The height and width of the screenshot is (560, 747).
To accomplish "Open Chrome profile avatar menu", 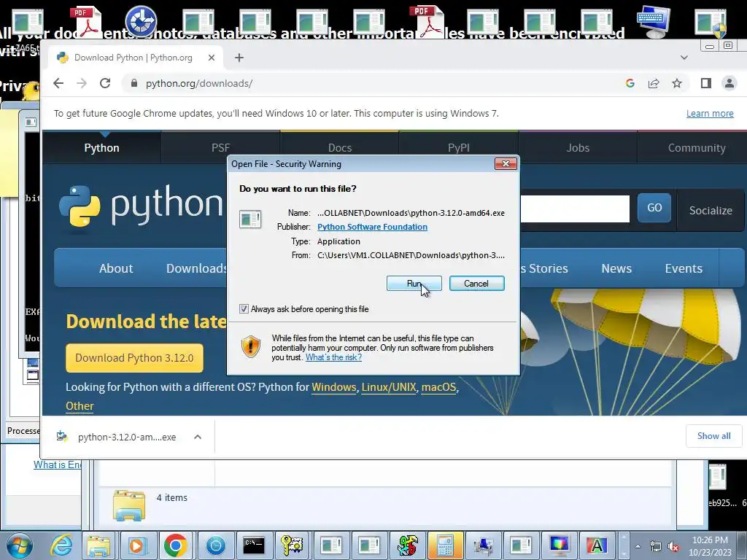I will 729,83.
